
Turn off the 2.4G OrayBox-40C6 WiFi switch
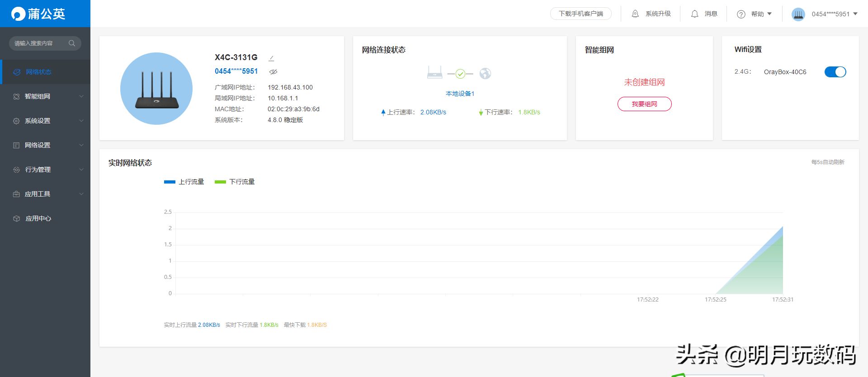(835, 72)
